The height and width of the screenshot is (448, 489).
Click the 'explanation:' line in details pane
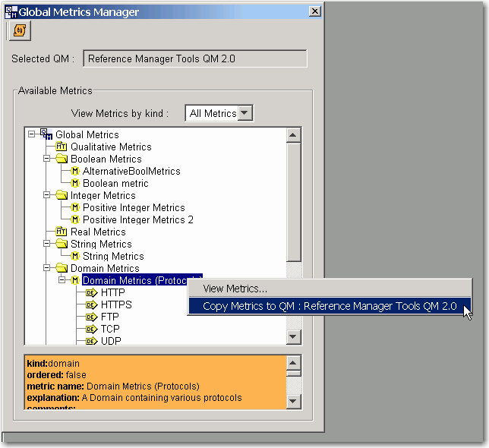[134, 398]
